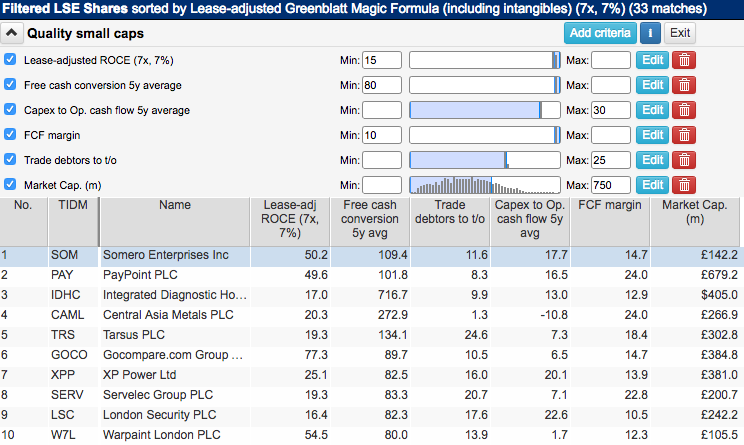The width and height of the screenshot is (744, 445).
Task: Click the Market Cap. histogram range slider
Action: coord(484,185)
